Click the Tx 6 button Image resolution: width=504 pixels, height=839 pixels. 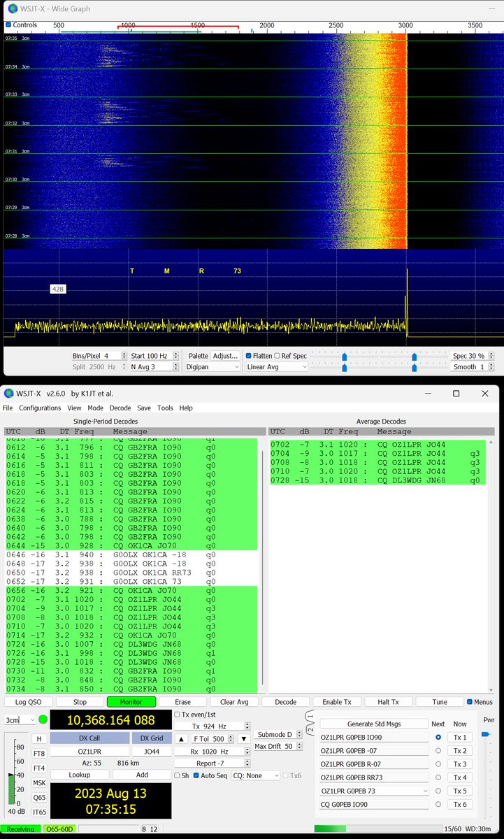(460, 804)
